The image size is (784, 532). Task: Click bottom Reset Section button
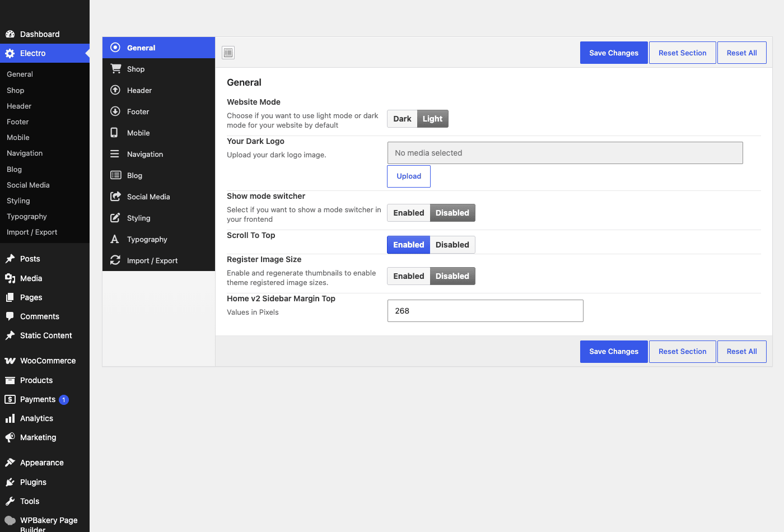click(x=682, y=351)
